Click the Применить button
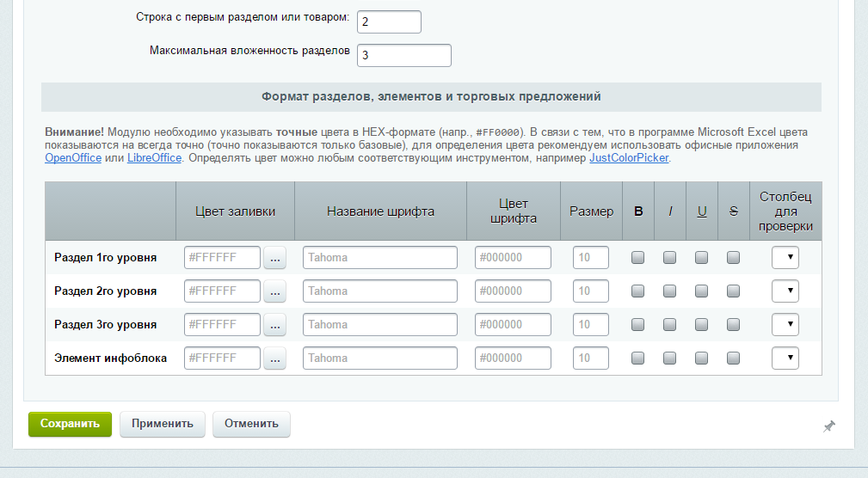The height and width of the screenshot is (478, 868). [163, 424]
